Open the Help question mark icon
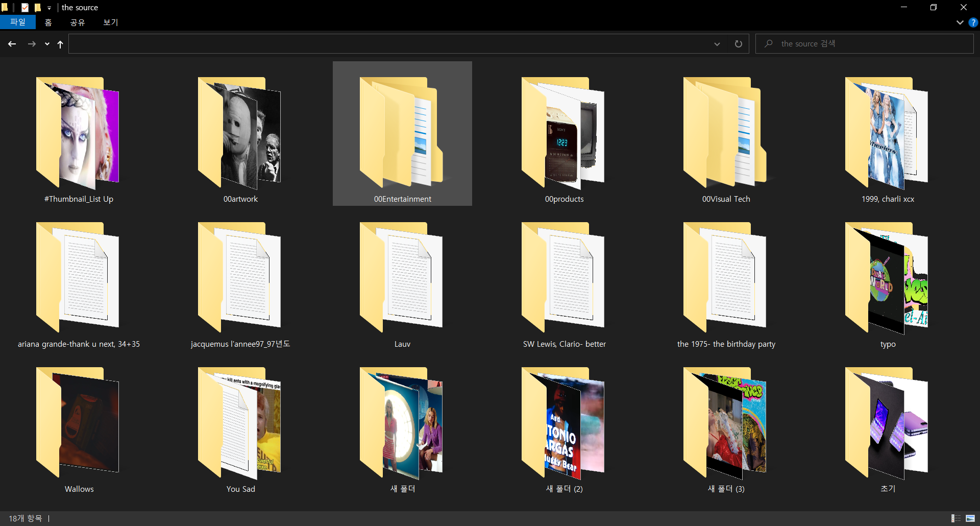980x526 pixels. (973, 22)
